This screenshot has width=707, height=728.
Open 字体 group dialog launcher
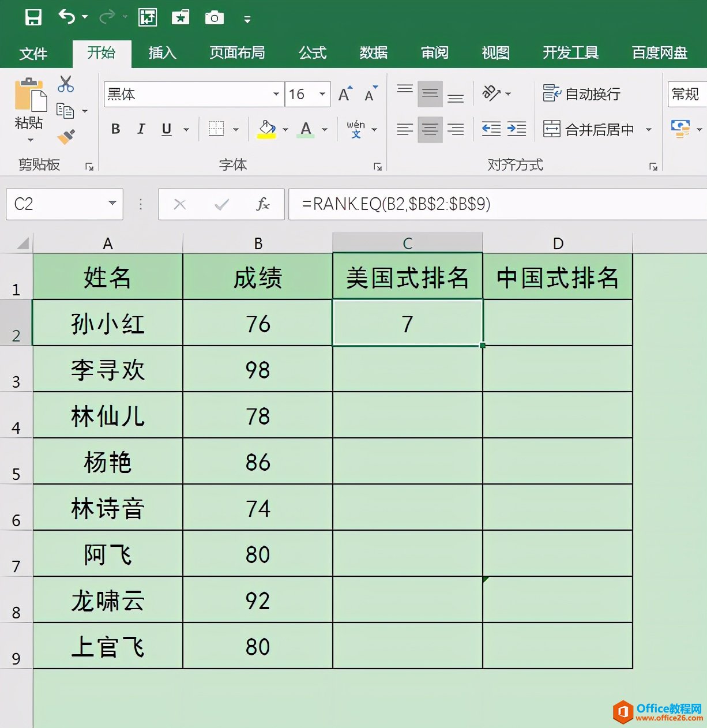(x=378, y=167)
